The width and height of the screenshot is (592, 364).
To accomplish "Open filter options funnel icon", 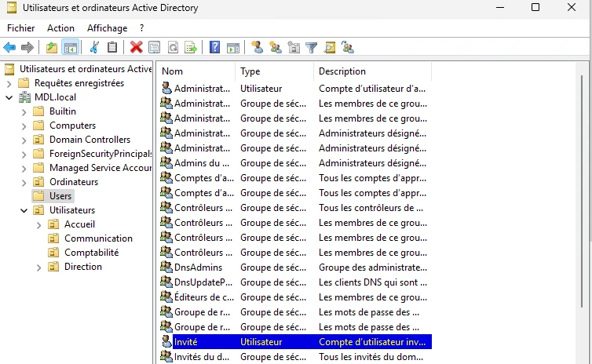I will (312, 48).
